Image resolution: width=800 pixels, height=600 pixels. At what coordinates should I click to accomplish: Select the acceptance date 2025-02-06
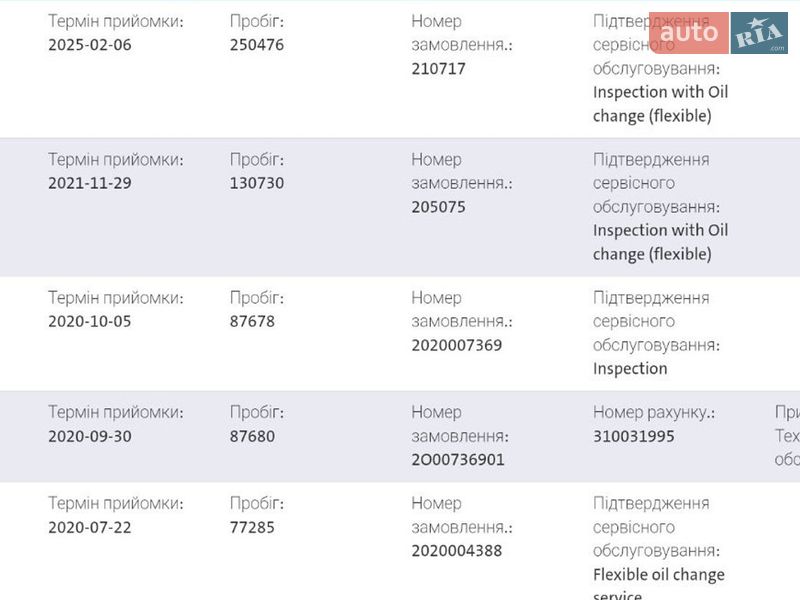[90, 45]
